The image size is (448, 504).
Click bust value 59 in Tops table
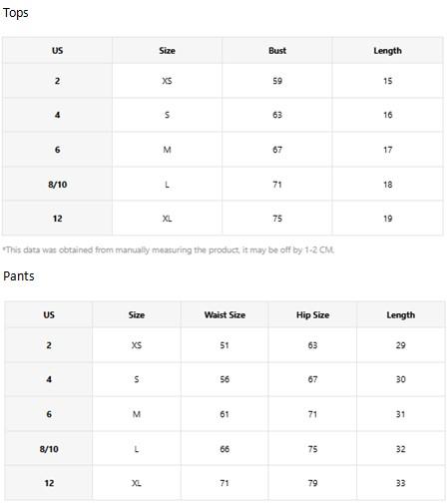[277, 81]
